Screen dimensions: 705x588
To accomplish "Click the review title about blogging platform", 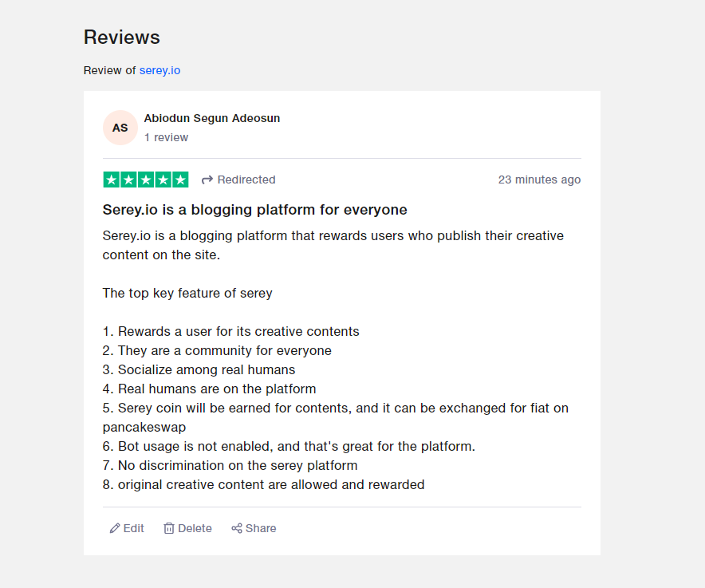I will pyautogui.click(x=255, y=210).
